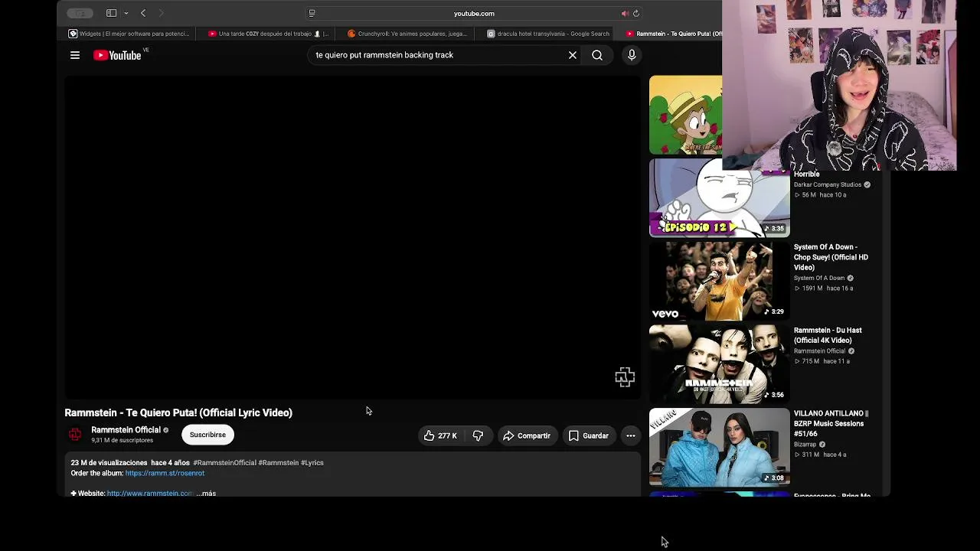
Task: Save video with the Guardar button
Action: pyautogui.click(x=589, y=435)
